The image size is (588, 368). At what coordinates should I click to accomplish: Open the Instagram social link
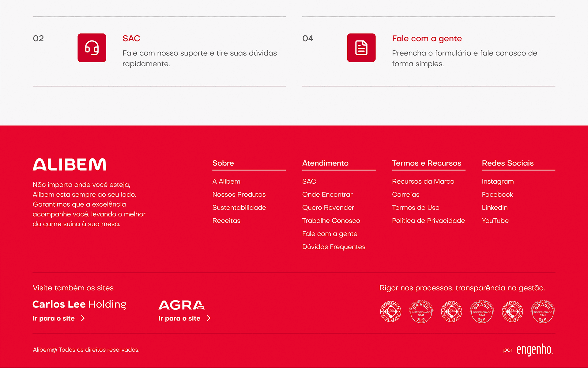498,182
